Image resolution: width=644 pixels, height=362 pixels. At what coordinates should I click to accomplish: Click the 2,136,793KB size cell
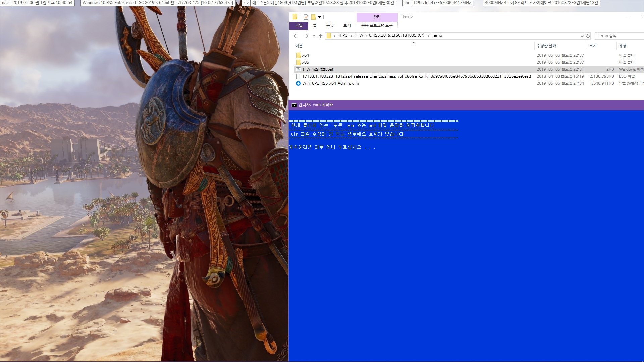(602, 76)
